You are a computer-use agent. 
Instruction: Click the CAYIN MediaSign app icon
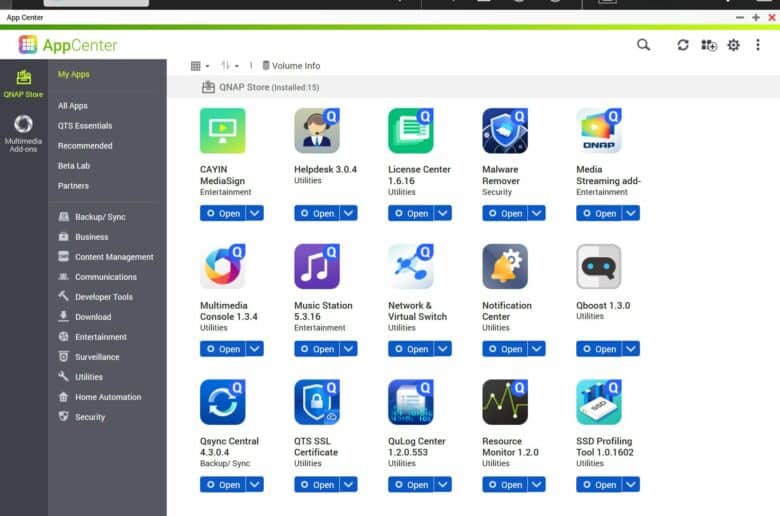pyautogui.click(x=222, y=131)
